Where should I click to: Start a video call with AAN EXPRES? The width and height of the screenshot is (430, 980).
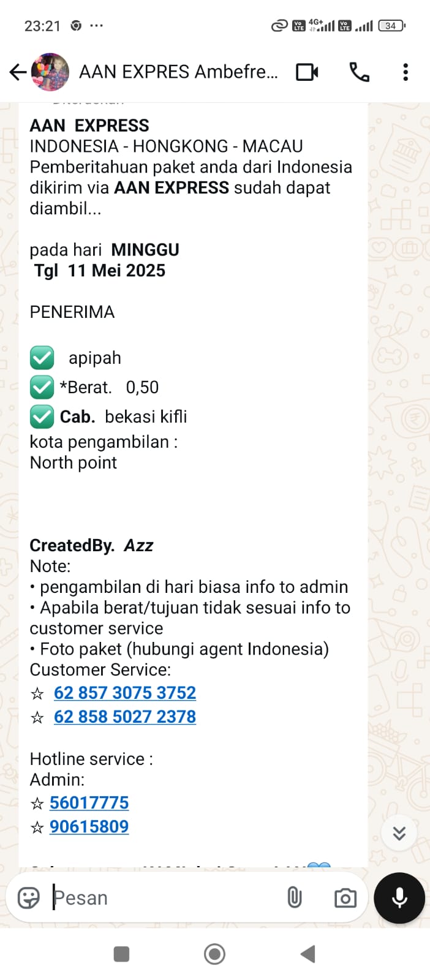(307, 72)
